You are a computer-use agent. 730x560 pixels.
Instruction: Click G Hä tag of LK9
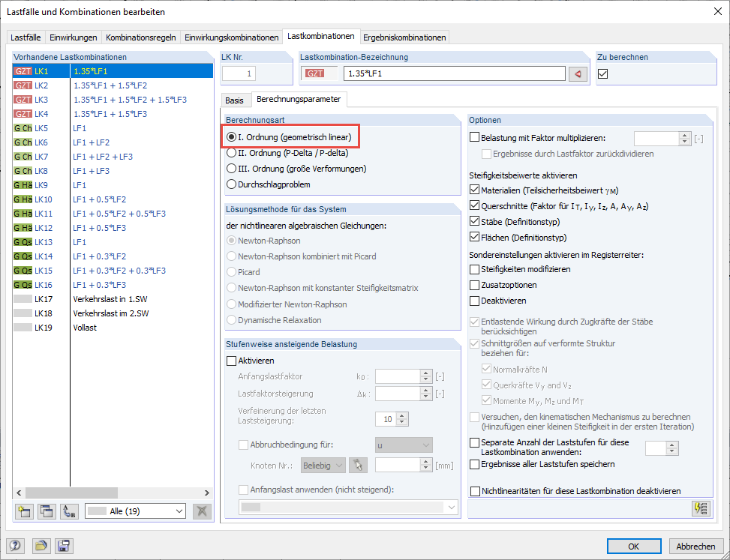[x=23, y=185]
